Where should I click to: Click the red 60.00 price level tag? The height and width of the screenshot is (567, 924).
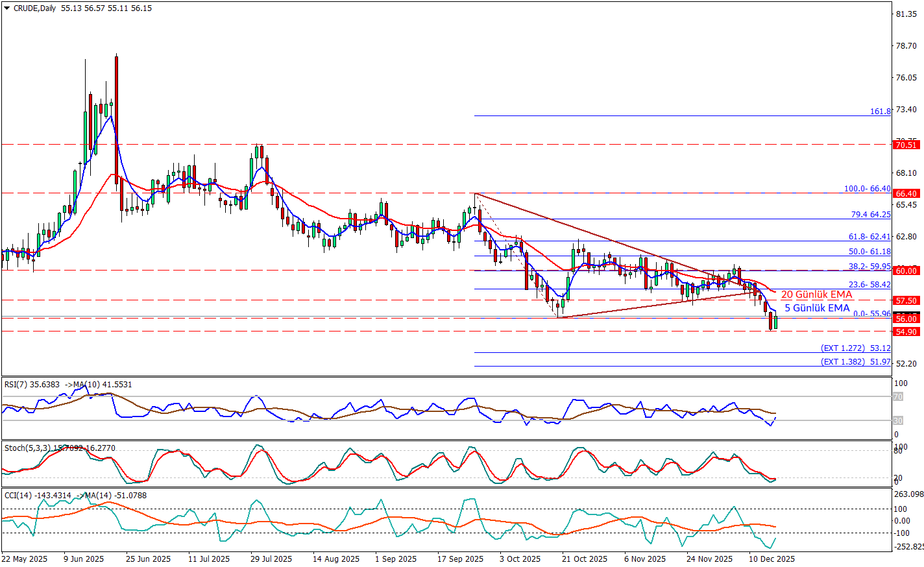(x=906, y=271)
